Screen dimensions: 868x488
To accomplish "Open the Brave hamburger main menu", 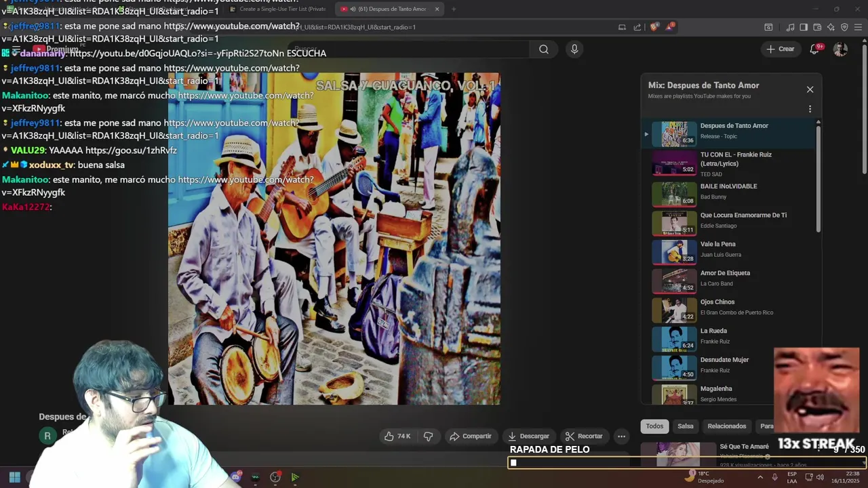I will click(x=858, y=27).
